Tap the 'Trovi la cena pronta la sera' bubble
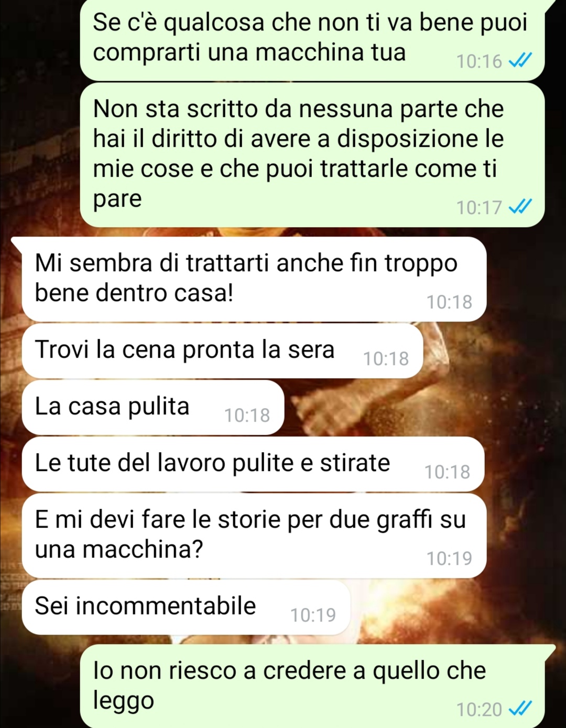 [x=222, y=350]
